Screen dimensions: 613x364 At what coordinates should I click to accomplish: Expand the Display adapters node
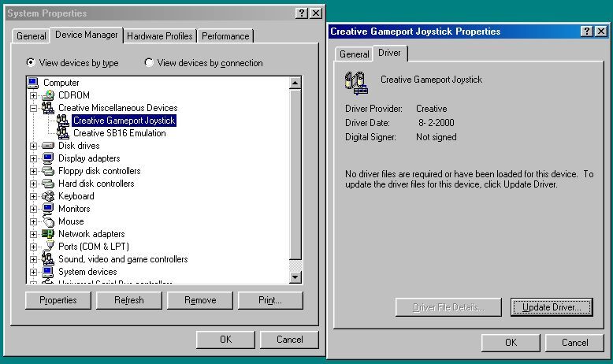[x=34, y=158]
